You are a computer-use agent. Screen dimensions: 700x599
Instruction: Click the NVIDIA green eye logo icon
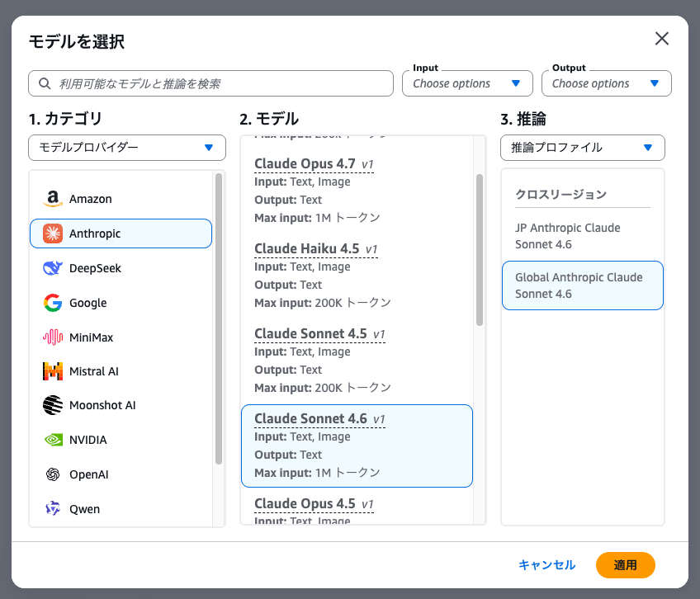pyautogui.click(x=53, y=440)
